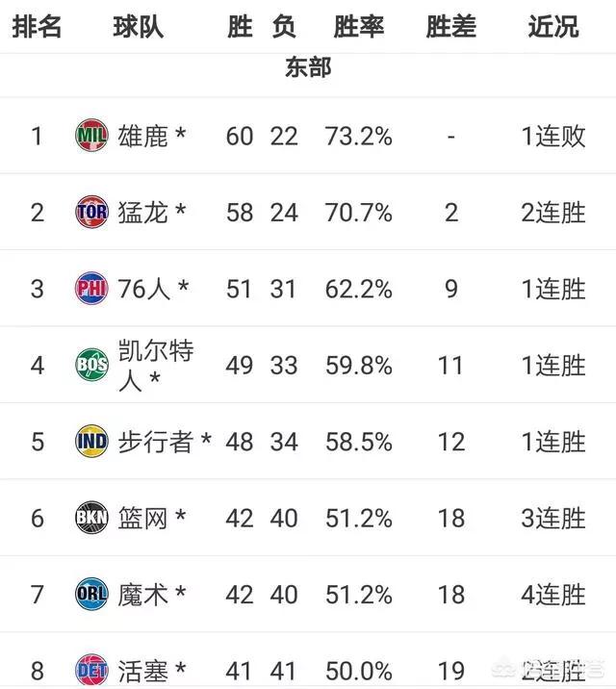
Task: Select the 球队 column header
Action: 139,27
